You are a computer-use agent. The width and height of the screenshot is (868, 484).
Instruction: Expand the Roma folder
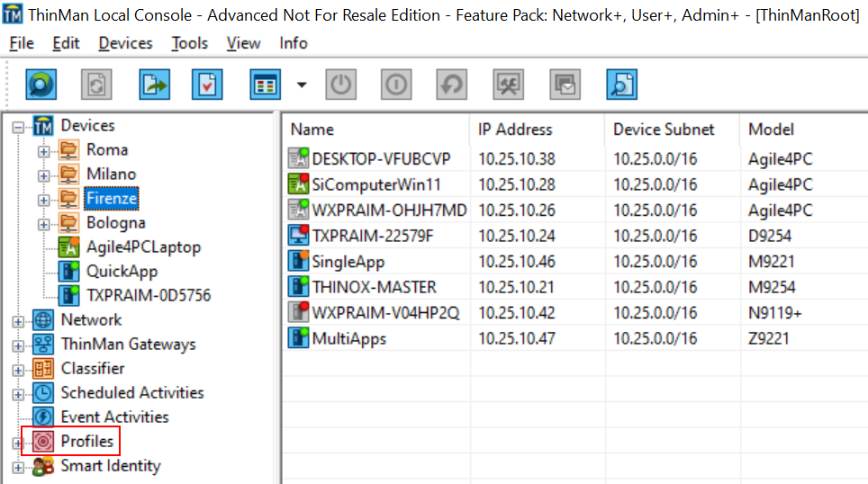[44, 151]
